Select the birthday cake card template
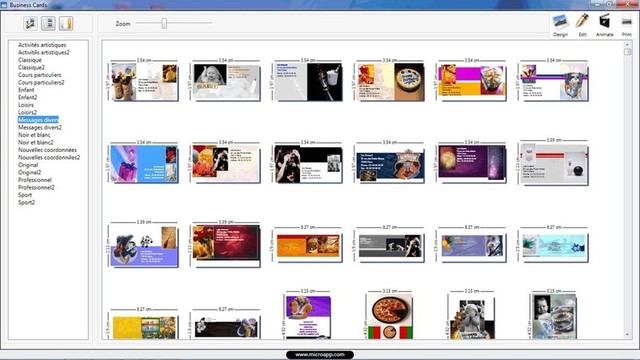Screen dimensions: 640x360 (x=390, y=82)
